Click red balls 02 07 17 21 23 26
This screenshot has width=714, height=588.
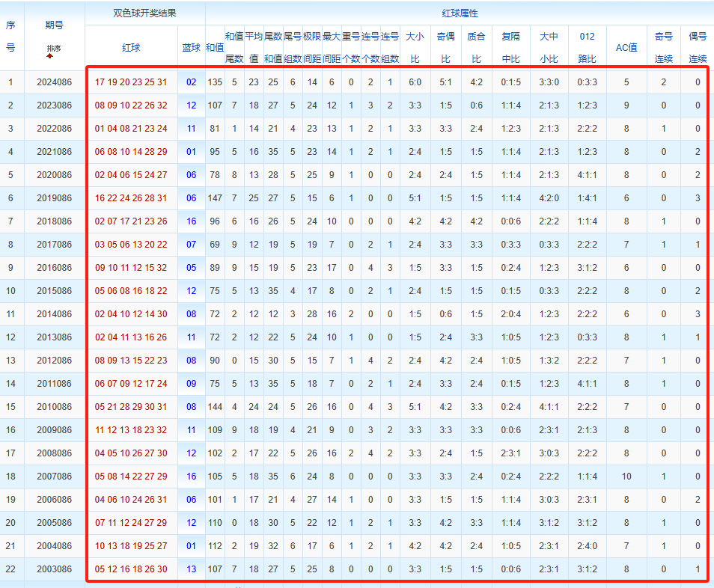(x=131, y=221)
